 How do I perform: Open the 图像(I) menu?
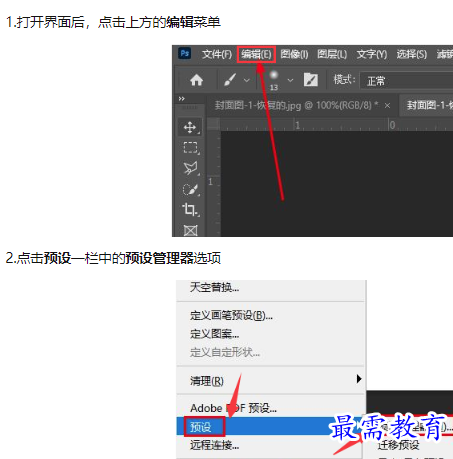pyautogui.click(x=294, y=54)
